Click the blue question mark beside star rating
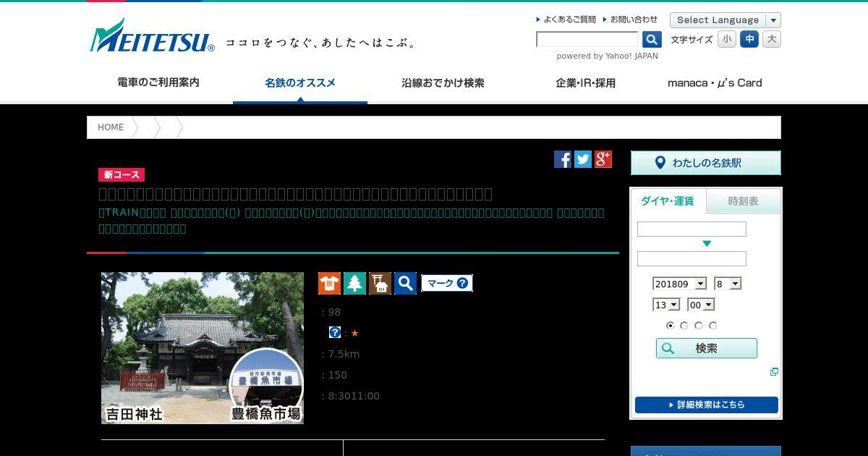This screenshot has height=456, width=868. pos(335,332)
